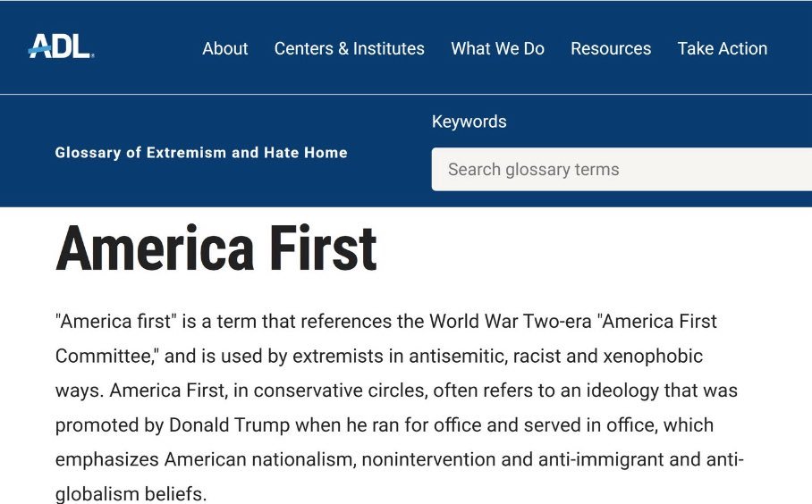
Task: Go to the Take Action menu
Action: tap(722, 48)
